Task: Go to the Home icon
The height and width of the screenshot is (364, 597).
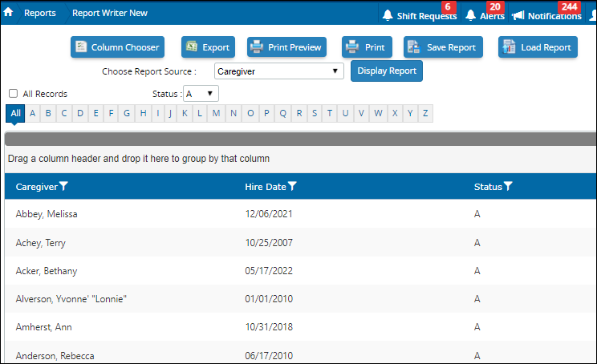Action: point(8,12)
